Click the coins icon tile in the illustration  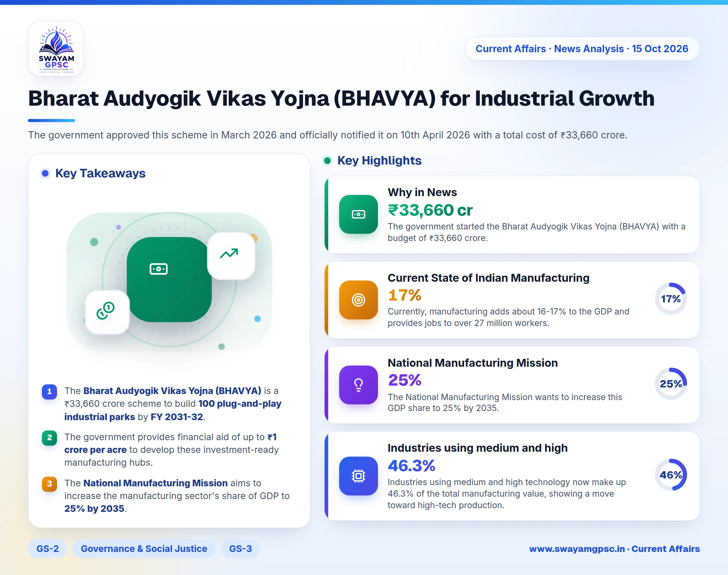pos(107,312)
